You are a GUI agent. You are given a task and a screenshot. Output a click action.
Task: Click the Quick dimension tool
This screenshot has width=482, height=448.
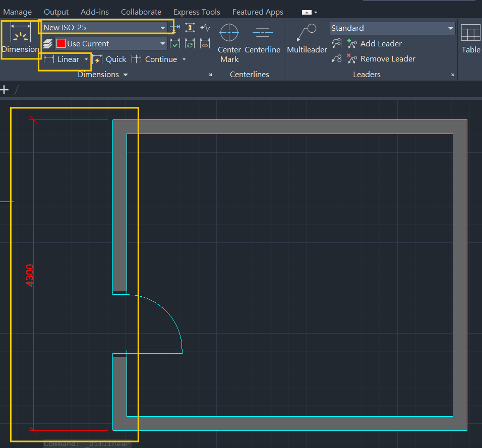coord(109,59)
